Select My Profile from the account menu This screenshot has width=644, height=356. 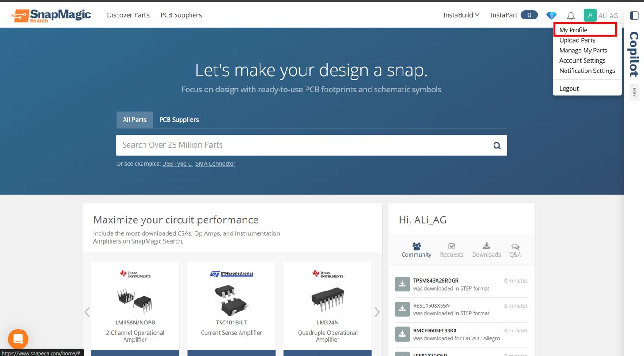click(573, 30)
